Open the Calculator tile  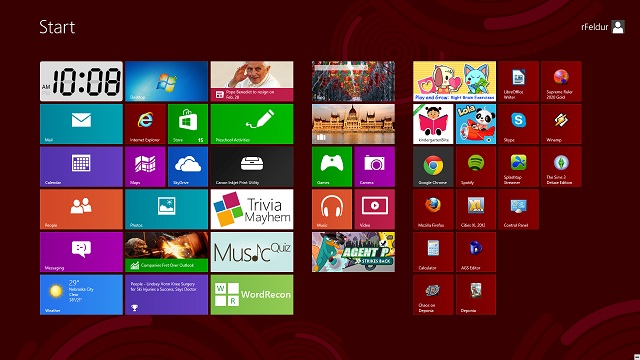433,252
